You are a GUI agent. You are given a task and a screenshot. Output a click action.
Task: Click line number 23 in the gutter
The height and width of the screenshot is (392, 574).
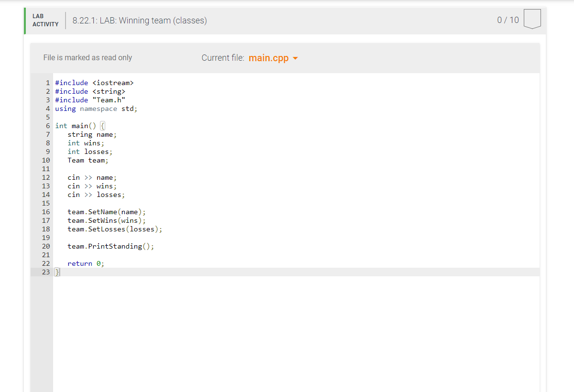pyautogui.click(x=46, y=272)
